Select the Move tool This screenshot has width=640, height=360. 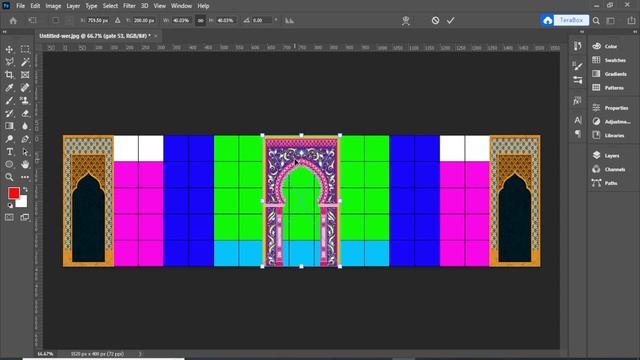pyautogui.click(x=9, y=49)
